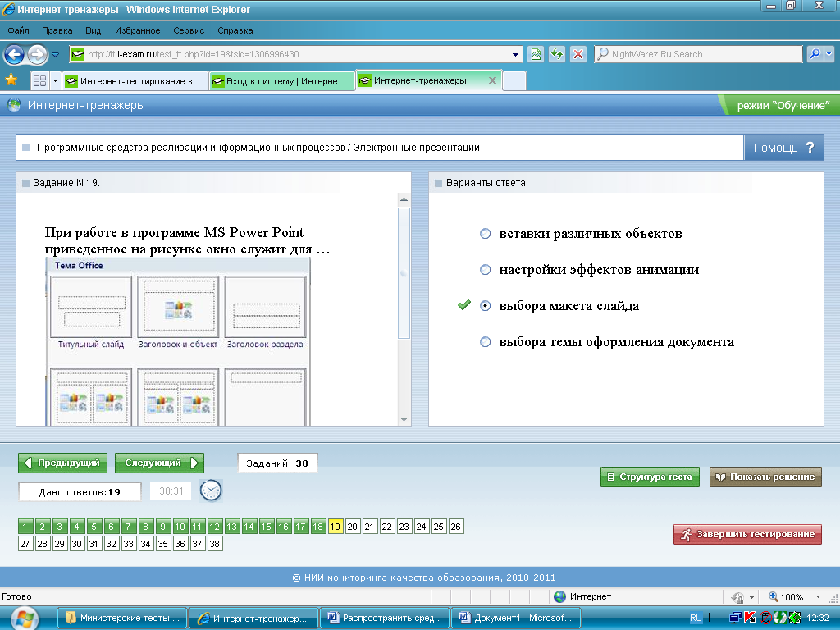Click the Заголовок и объект layout thumbnail
840x630 pixels.
point(178,307)
